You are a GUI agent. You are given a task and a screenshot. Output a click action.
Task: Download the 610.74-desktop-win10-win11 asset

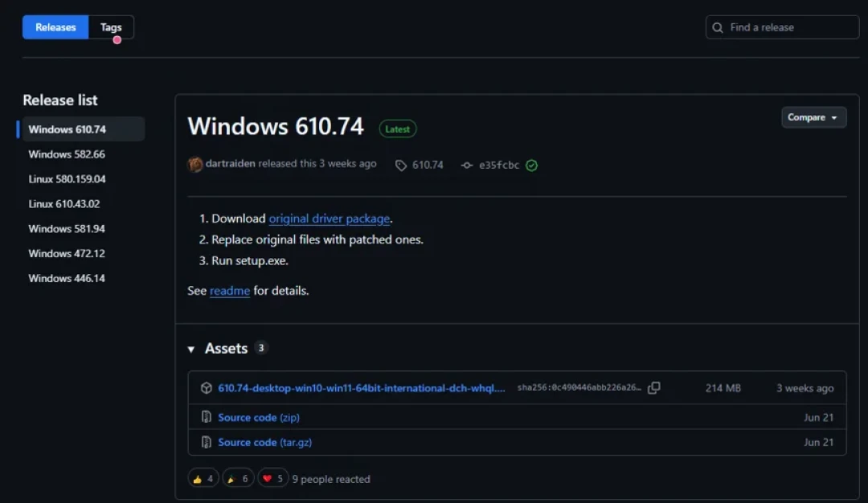pos(362,388)
